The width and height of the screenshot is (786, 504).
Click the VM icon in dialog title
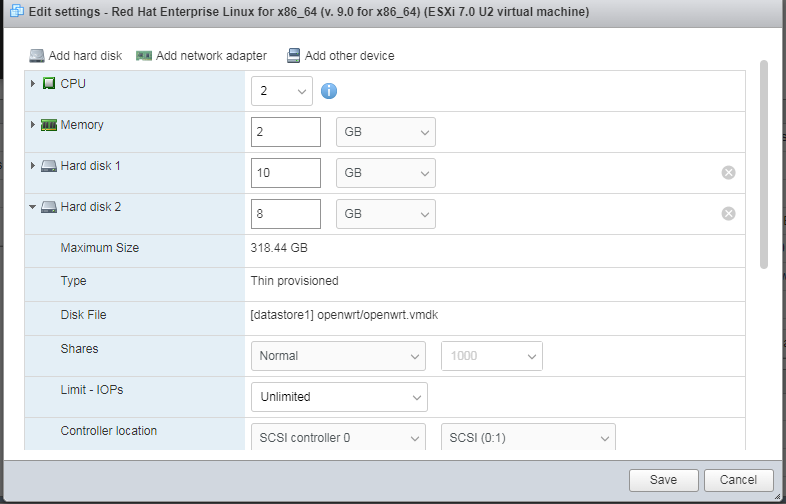(x=17, y=11)
